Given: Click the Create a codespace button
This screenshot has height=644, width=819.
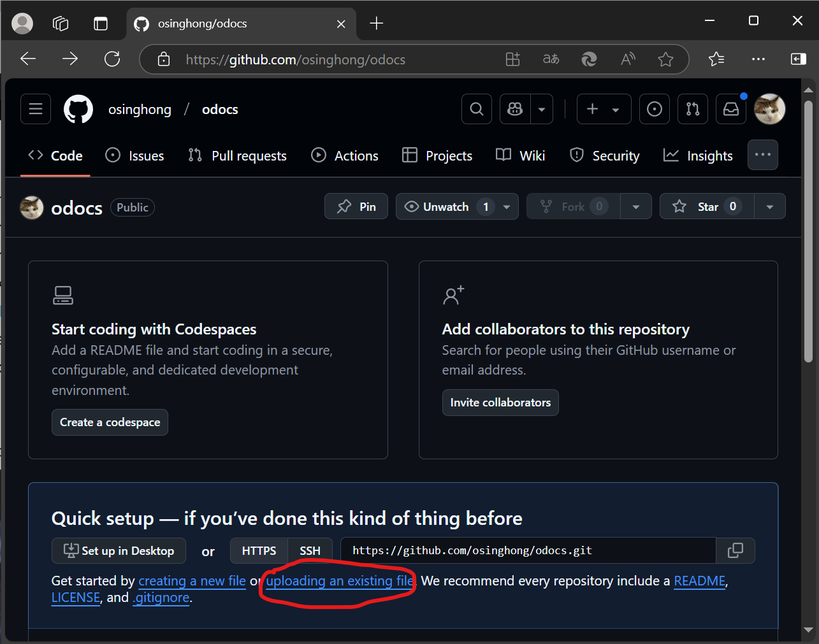Looking at the screenshot, I should (110, 422).
